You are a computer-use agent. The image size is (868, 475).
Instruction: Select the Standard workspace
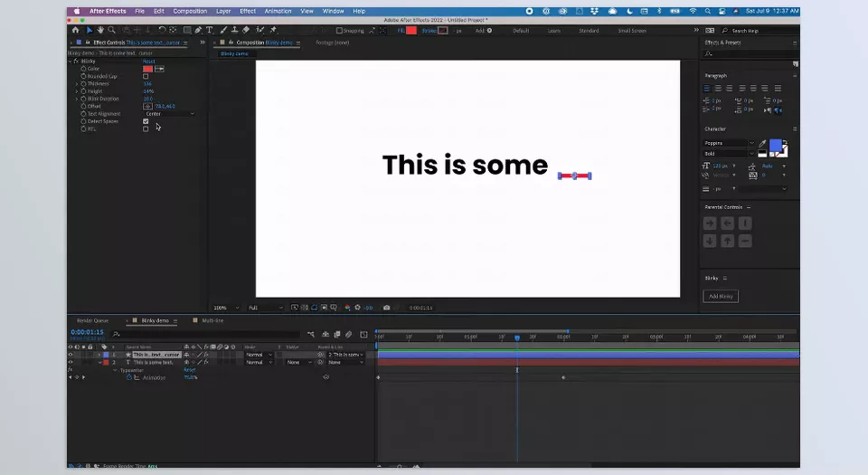[x=589, y=31]
